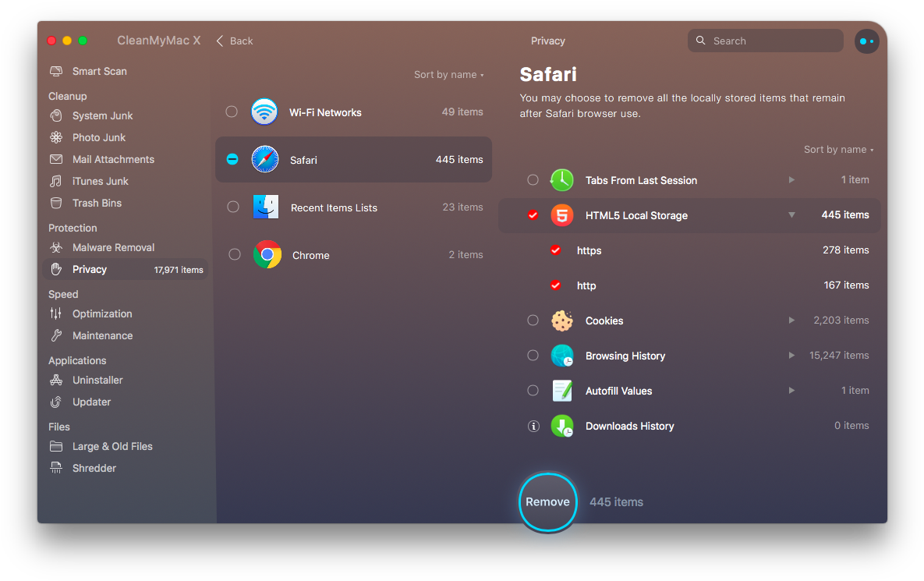Select the Privacy hand icon
The height and width of the screenshot is (581, 924).
[56, 269]
